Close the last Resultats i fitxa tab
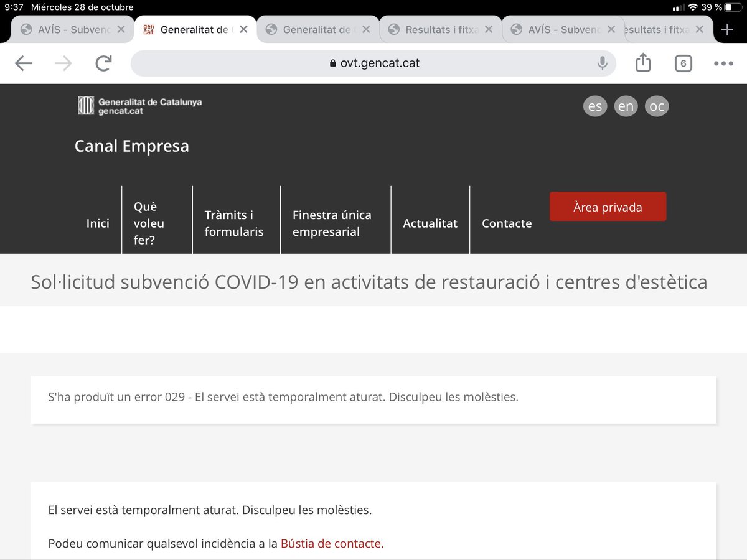Screen dimensions: 747x560 pos(700,29)
